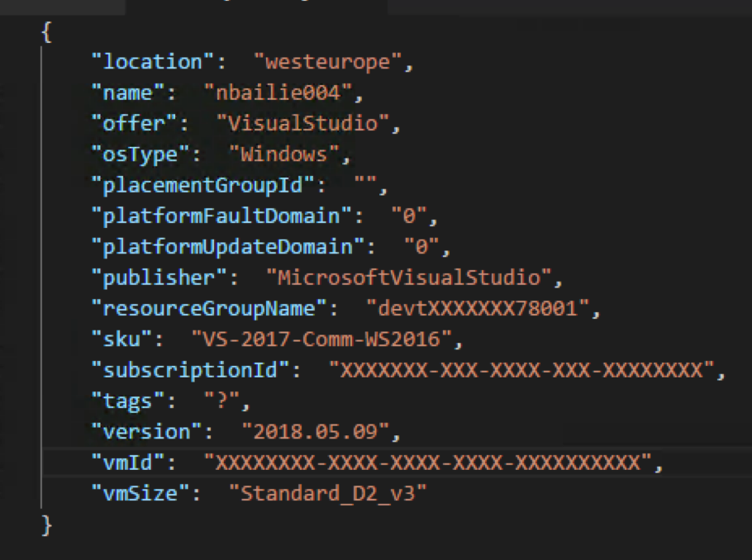Select the "MicrosoftVisualStudio" value

click(x=409, y=278)
